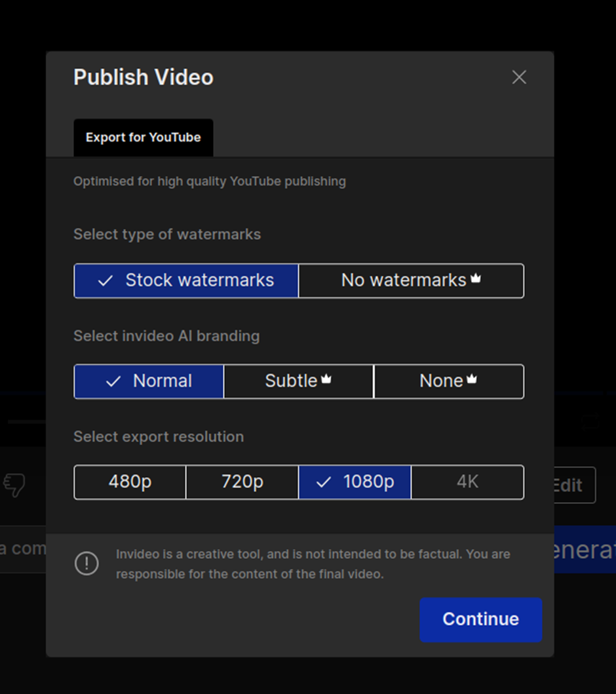Switch branding to Subtle

click(299, 381)
